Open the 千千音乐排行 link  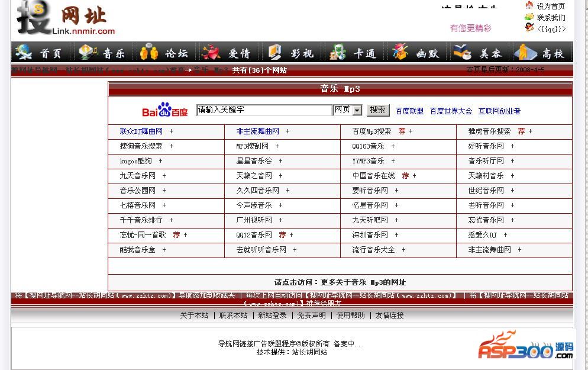(x=141, y=220)
